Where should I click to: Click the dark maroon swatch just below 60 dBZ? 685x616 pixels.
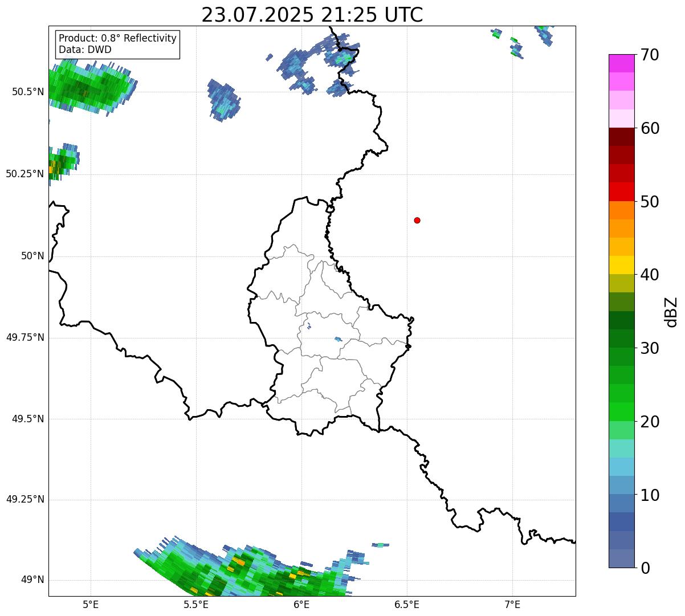point(621,137)
